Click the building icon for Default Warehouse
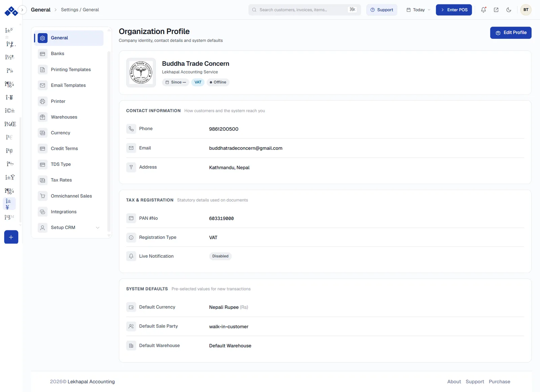This screenshot has width=540, height=392. 131,346
